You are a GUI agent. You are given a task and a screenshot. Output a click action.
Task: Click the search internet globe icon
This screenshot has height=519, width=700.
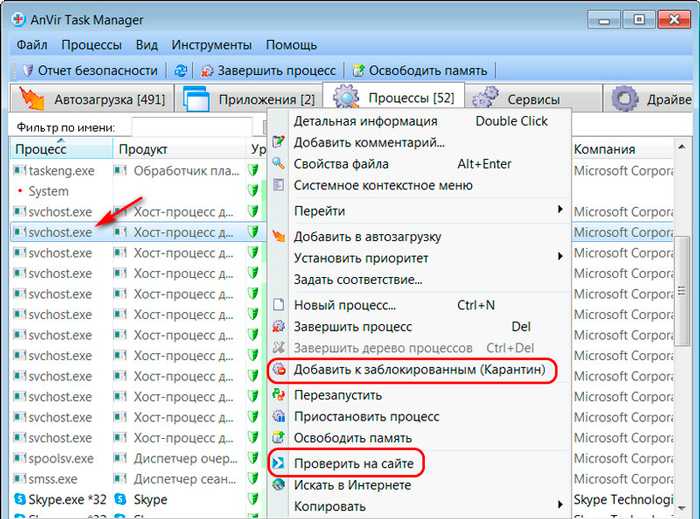tap(279, 485)
